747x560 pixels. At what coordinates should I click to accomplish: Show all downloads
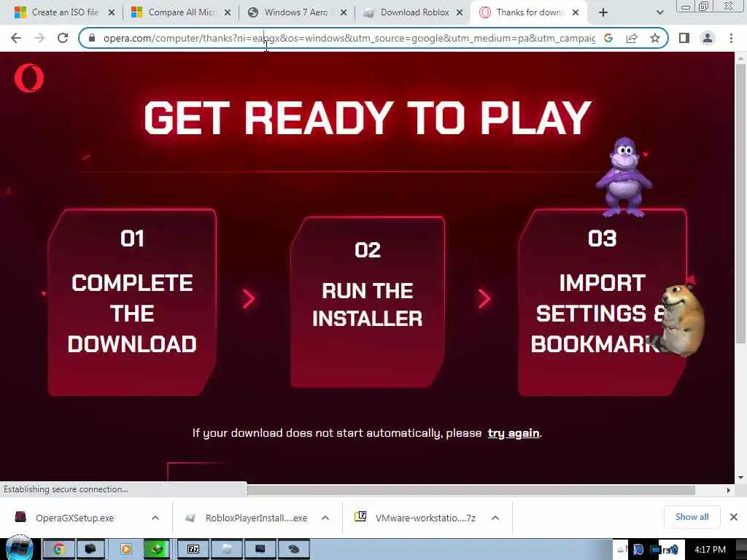692,517
